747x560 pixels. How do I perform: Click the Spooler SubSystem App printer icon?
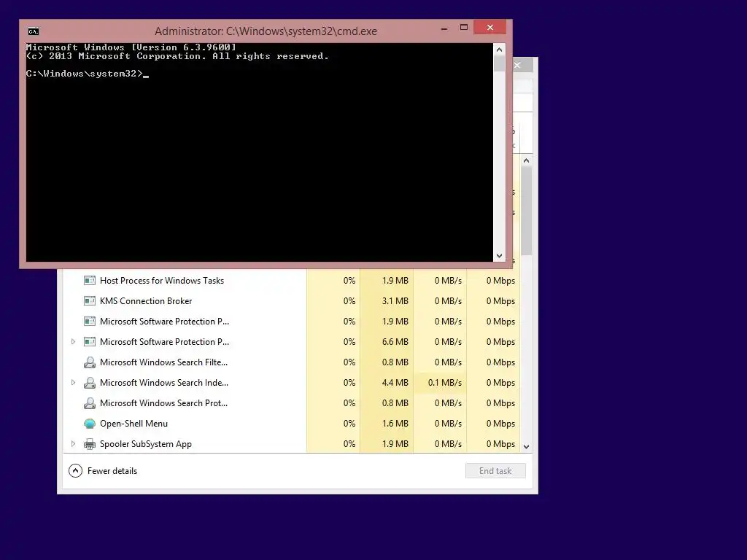pyautogui.click(x=90, y=444)
